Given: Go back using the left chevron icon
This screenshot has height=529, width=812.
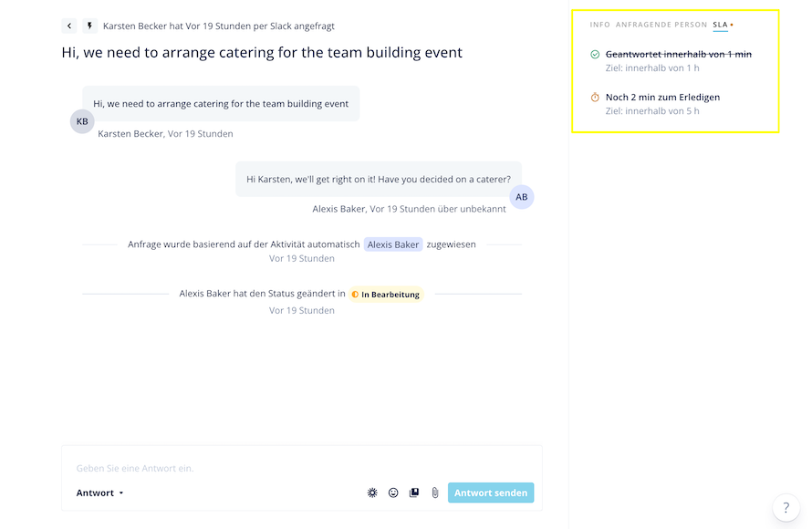Looking at the screenshot, I should (x=68, y=26).
